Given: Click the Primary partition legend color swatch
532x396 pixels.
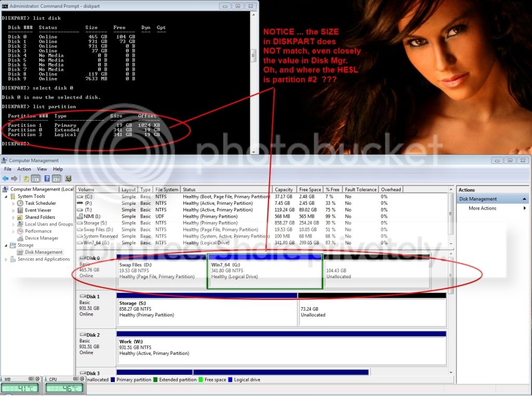Looking at the screenshot, I should click(113, 380).
